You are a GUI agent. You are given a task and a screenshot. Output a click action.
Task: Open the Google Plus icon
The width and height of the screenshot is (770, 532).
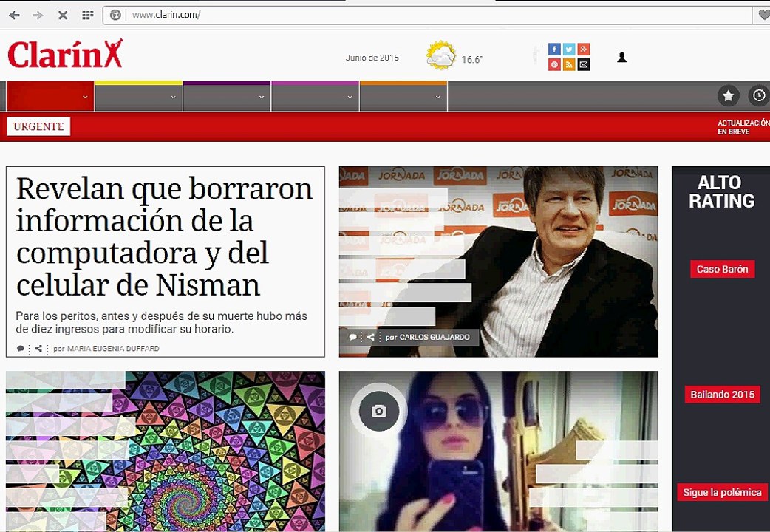point(583,49)
